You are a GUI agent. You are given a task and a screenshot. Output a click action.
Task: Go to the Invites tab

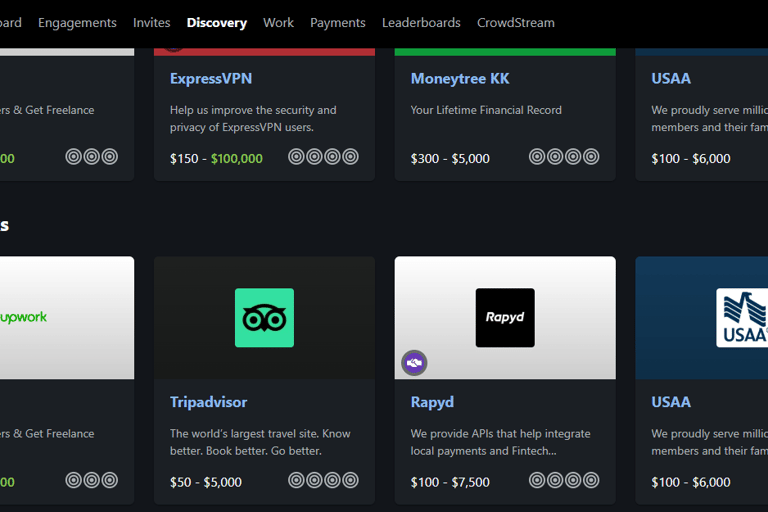click(151, 23)
